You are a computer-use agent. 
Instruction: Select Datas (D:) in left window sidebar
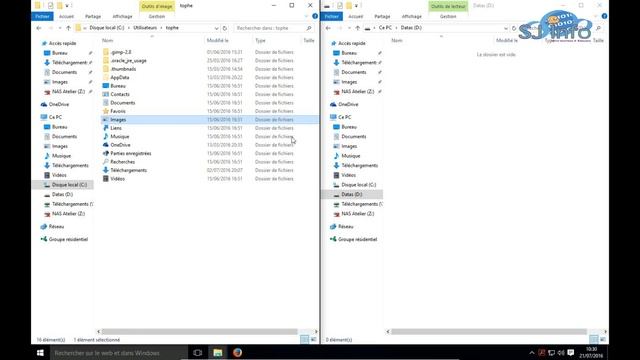pos(62,194)
